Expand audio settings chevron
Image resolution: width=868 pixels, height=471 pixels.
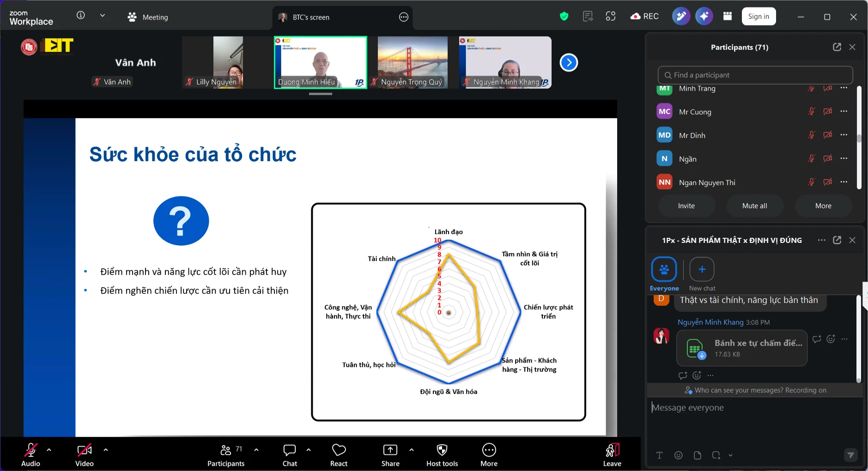[x=49, y=449]
